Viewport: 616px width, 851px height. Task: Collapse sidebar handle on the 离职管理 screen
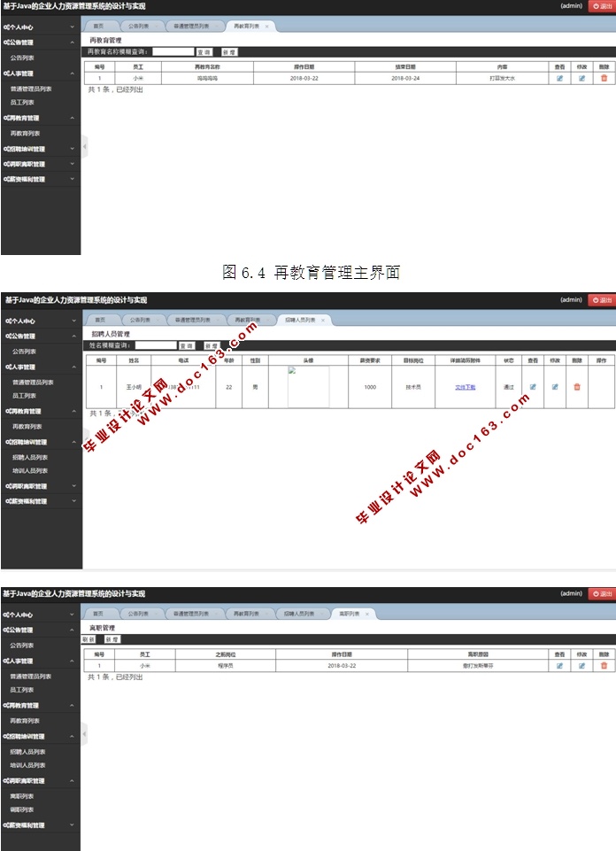[x=84, y=734]
